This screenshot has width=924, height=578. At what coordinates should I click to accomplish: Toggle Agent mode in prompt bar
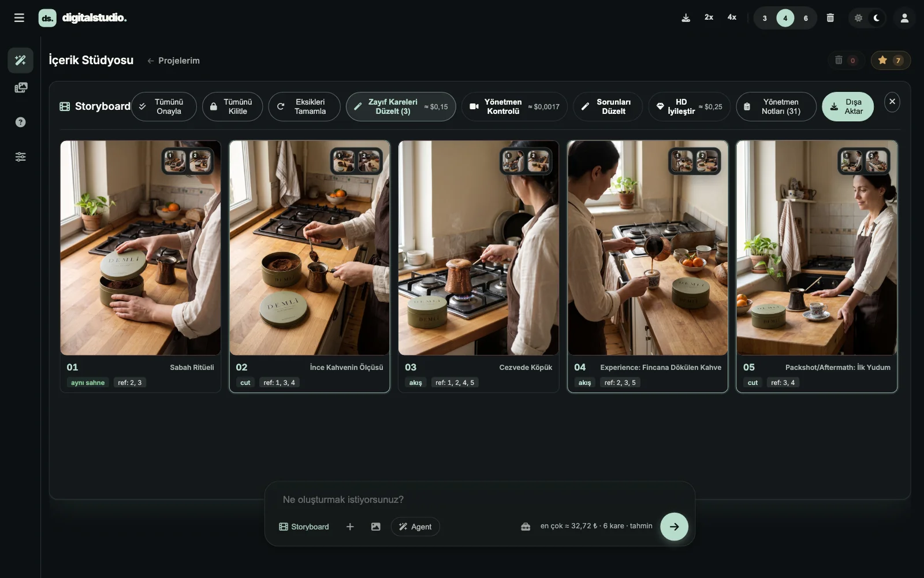pyautogui.click(x=415, y=527)
